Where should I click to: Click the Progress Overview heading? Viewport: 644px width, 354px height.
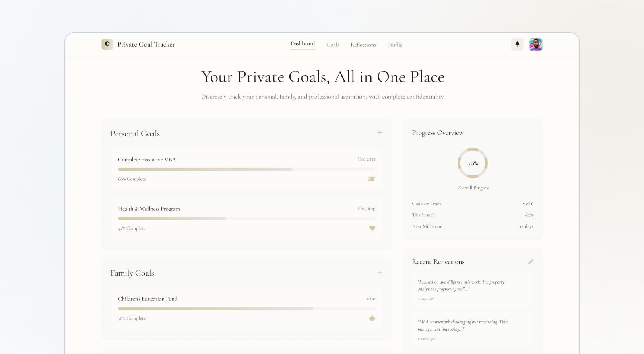pyautogui.click(x=438, y=133)
